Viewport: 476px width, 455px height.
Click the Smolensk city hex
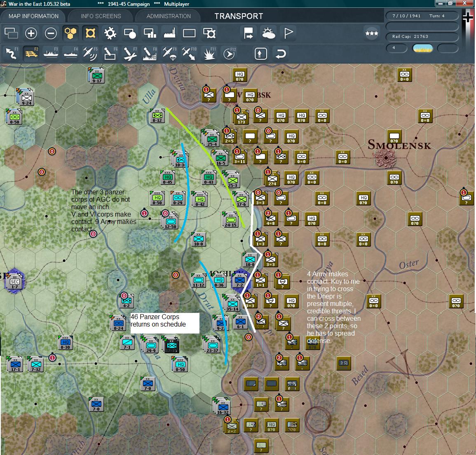pyautogui.click(x=385, y=158)
